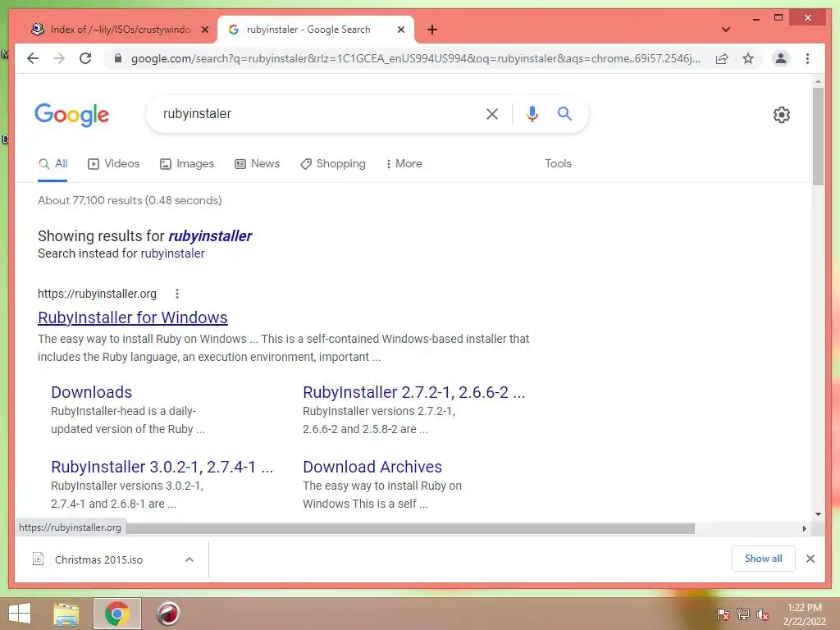Viewport: 840px width, 630px height.
Task: Go back with the browser back arrow
Action: (x=33, y=58)
